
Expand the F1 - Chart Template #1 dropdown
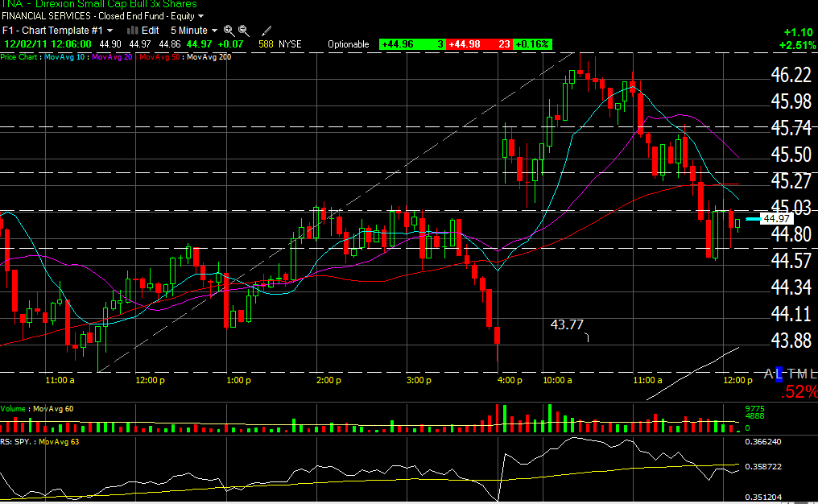[x=57, y=31]
